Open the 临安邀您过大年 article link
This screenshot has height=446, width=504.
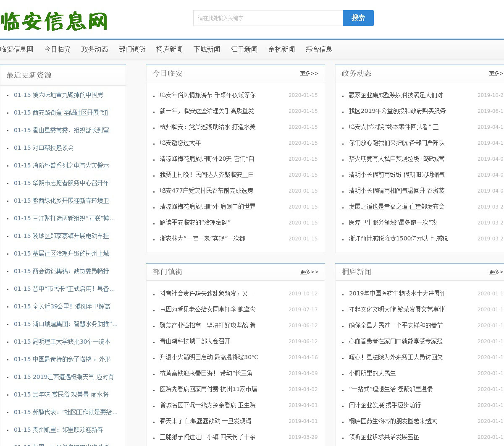pyautogui.click(x=180, y=143)
